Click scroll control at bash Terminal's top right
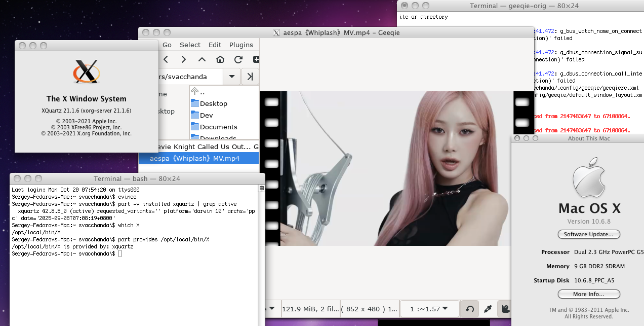The width and height of the screenshot is (644, 326). [x=261, y=188]
